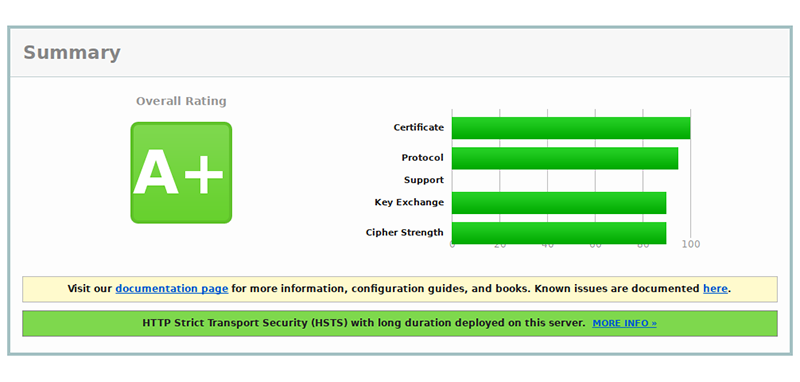Click the HSTS deployed notice text
This screenshot has height=382, width=800.
pyautogui.click(x=364, y=323)
